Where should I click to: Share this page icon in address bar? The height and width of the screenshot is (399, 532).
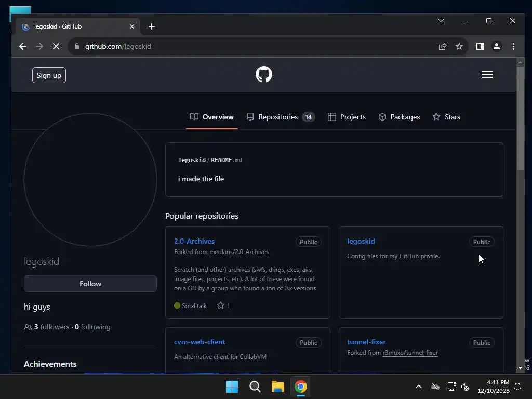coord(443,46)
